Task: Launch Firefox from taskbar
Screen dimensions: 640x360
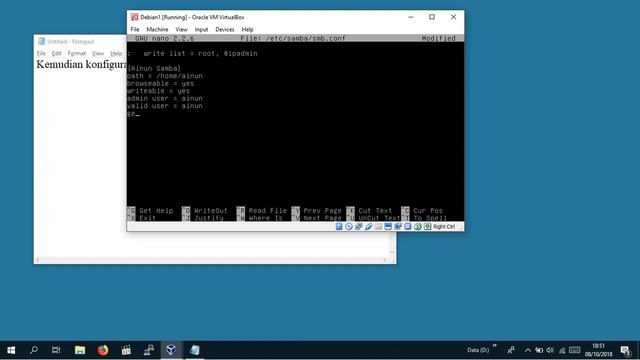Action: [103, 350]
